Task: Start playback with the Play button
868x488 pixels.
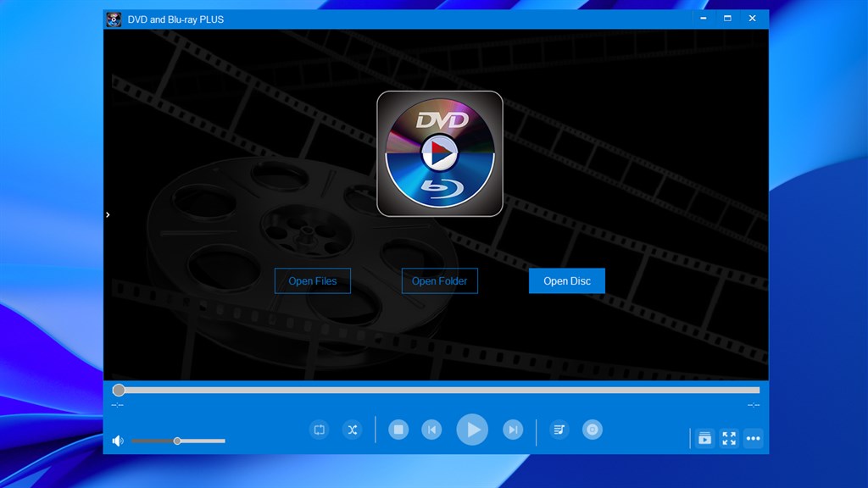Action: point(472,430)
